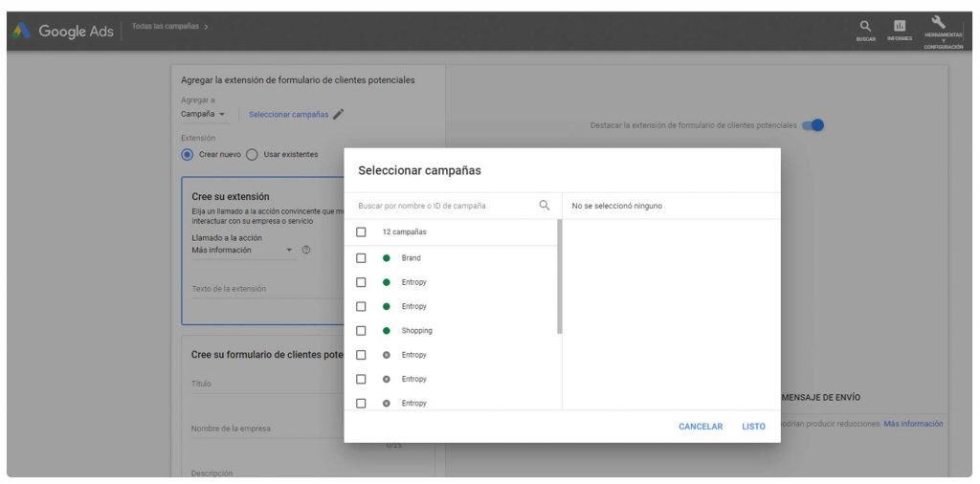Click the Brand campaign name
Viewport: 980px width, 484px height.
pyautogui.click(x=411, y=258)
